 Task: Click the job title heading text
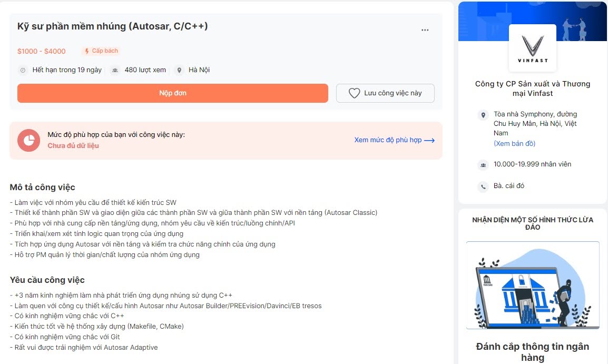click(x=113, y=26)
